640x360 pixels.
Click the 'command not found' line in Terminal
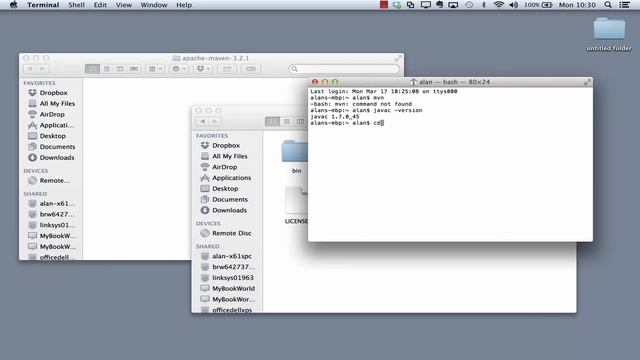(361, 104)
